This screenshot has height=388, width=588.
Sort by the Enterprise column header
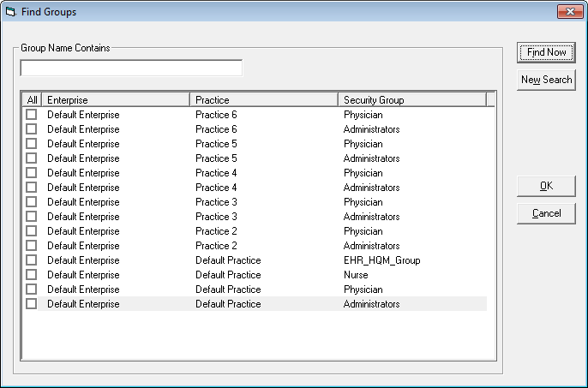point(116,100)
